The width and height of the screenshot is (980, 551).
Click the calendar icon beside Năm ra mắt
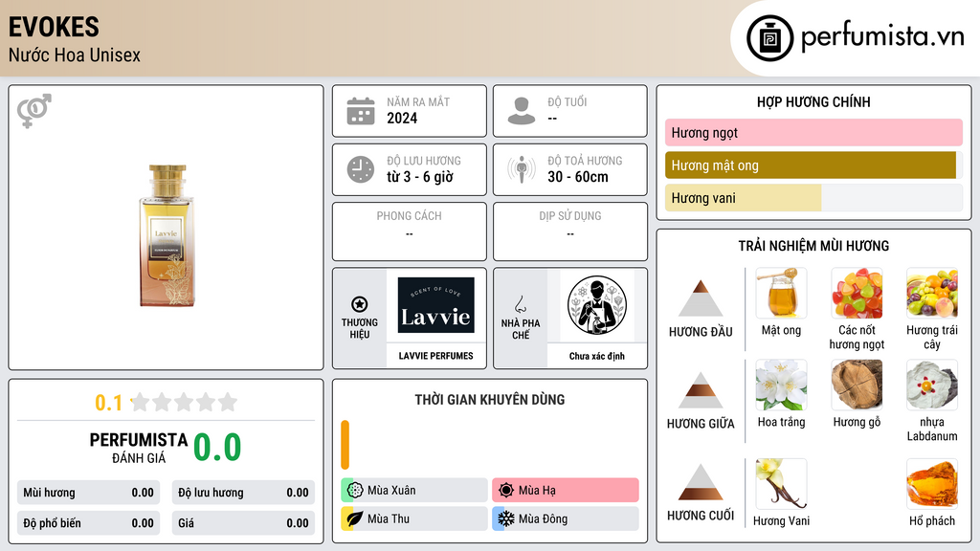click(x=361, y=111)
